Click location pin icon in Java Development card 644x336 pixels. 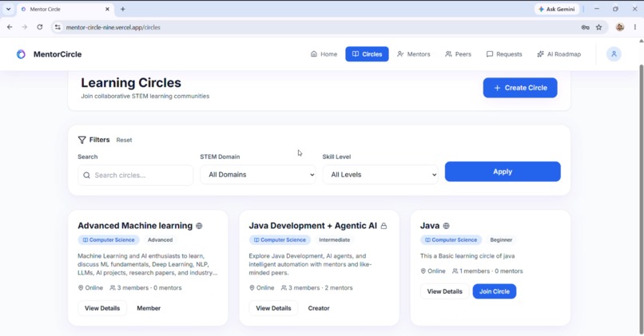click(252, 288)
